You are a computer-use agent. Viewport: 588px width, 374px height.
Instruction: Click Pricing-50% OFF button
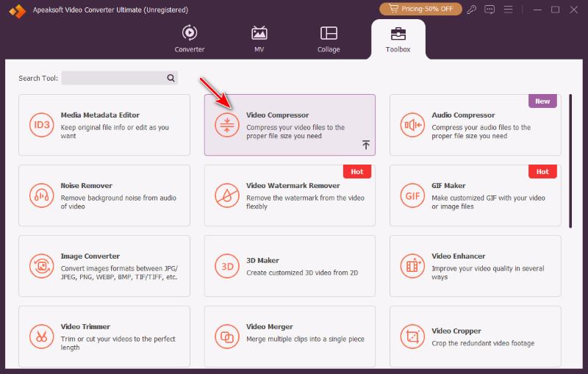coord(420,9)
